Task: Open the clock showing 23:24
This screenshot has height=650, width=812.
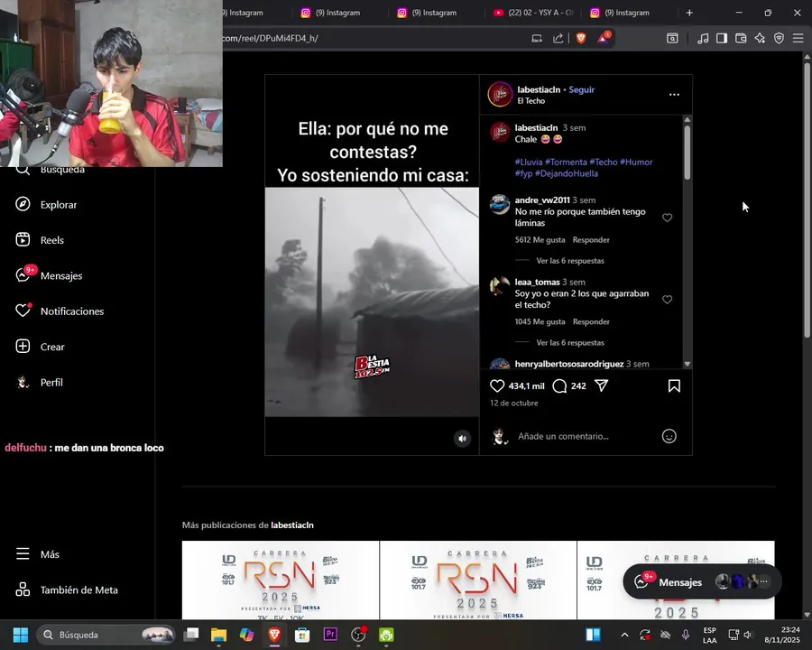Action: (782, 635)
